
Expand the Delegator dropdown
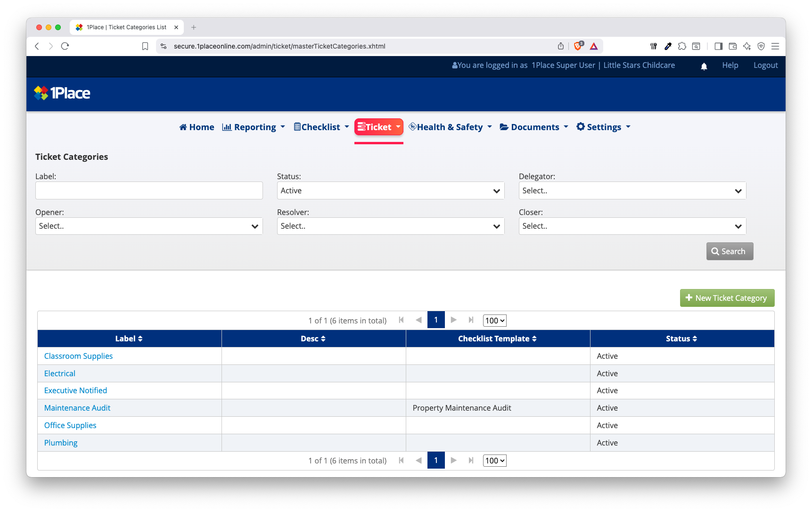coord(632,190)
